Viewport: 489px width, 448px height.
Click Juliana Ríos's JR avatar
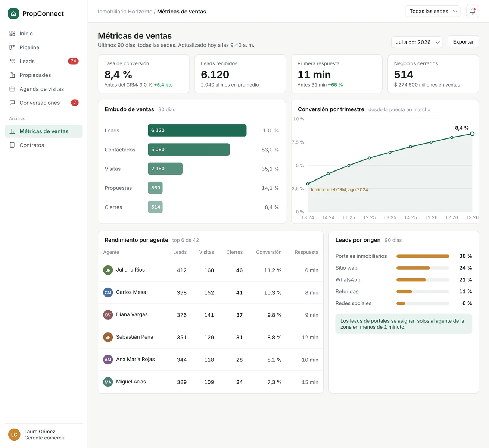108,270
